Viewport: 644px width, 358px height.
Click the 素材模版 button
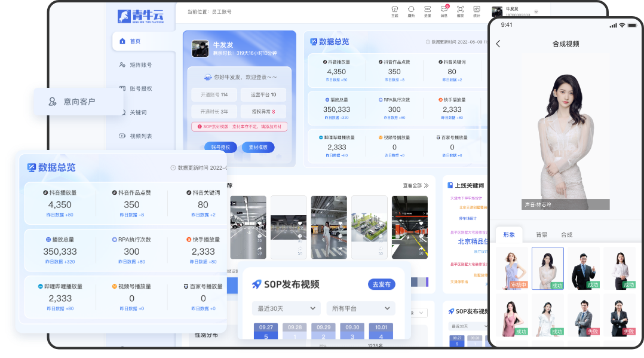pyautogui.click(x=258, y=147)
